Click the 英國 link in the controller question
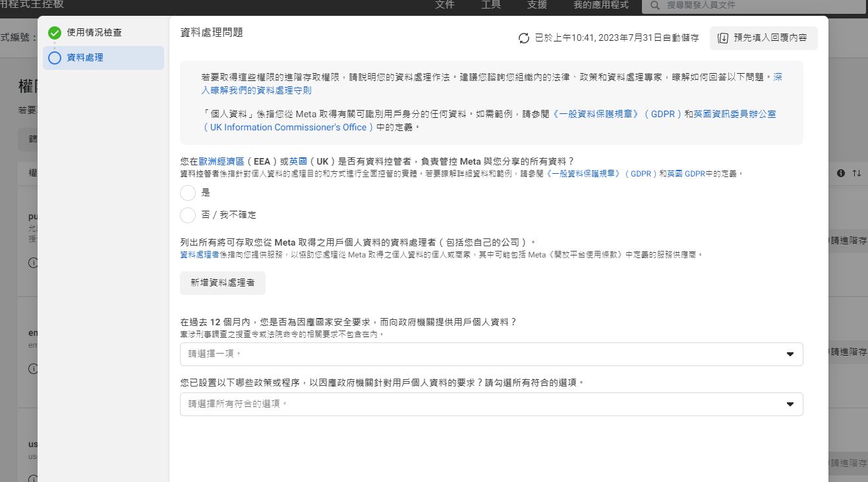Viewport: 868px width, 482px height. (299, 161)
